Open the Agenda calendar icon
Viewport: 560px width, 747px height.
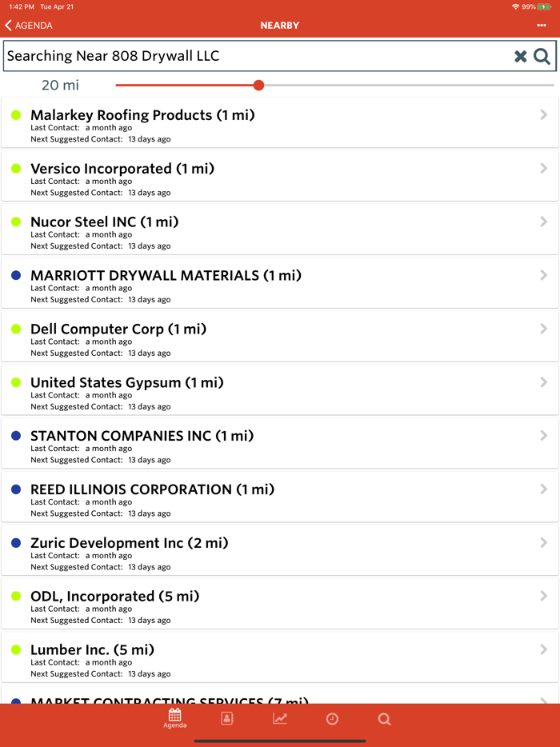point(174,718)
